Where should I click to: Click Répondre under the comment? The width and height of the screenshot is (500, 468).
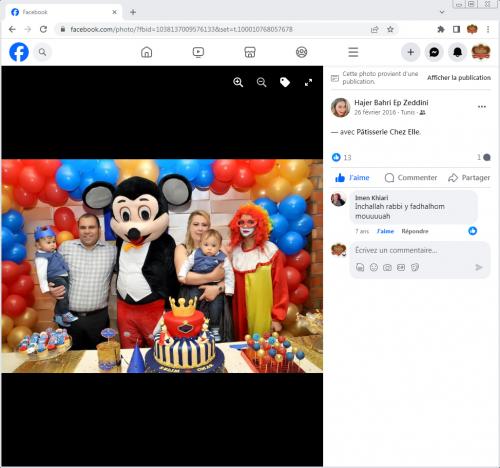415,231
